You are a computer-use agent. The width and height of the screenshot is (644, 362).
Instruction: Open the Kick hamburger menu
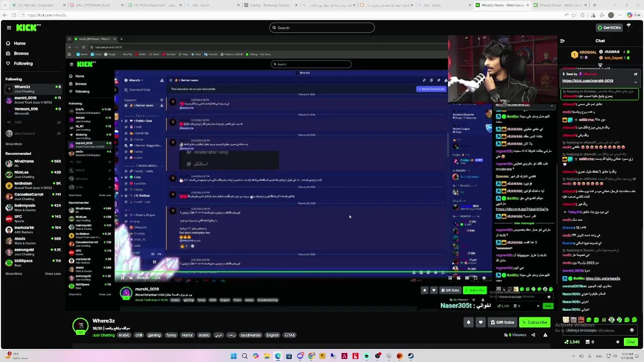pos(9,28)
